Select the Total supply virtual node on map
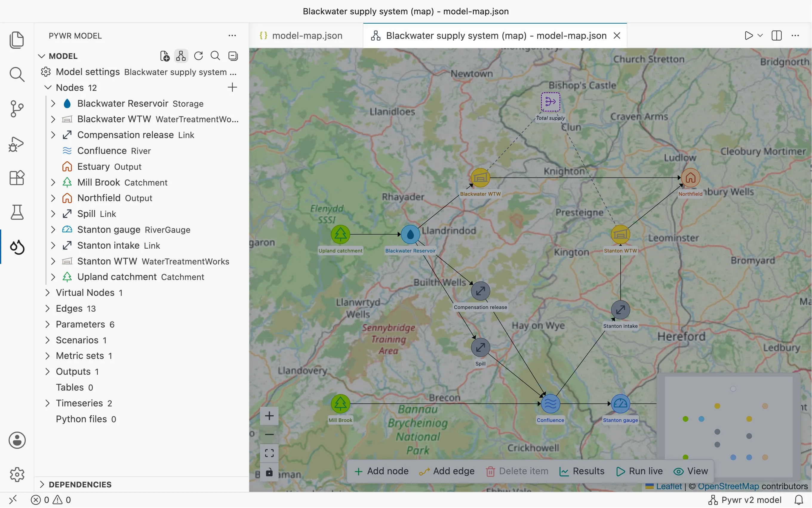 coord(550,102)
